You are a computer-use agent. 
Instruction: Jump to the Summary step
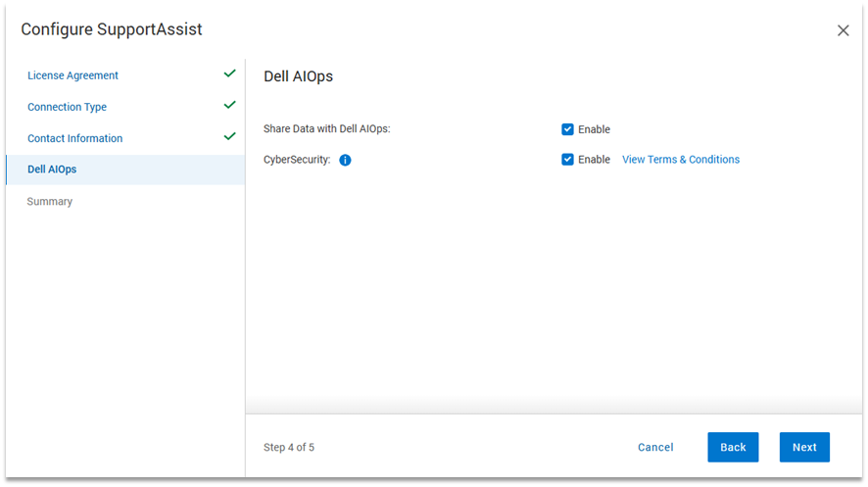49,202
